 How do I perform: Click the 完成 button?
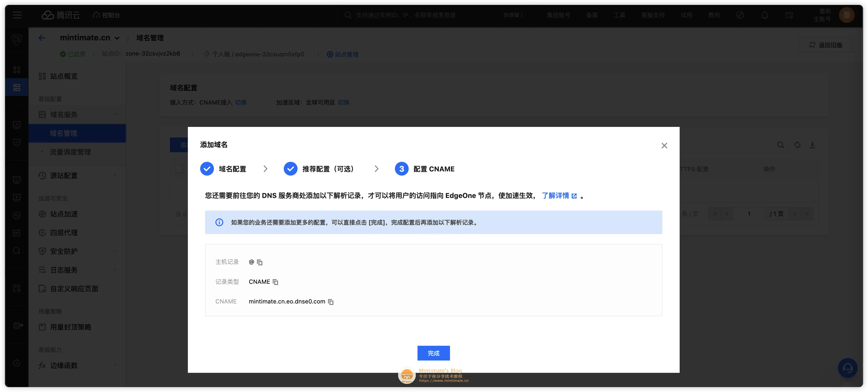click(x=433, y=353)
